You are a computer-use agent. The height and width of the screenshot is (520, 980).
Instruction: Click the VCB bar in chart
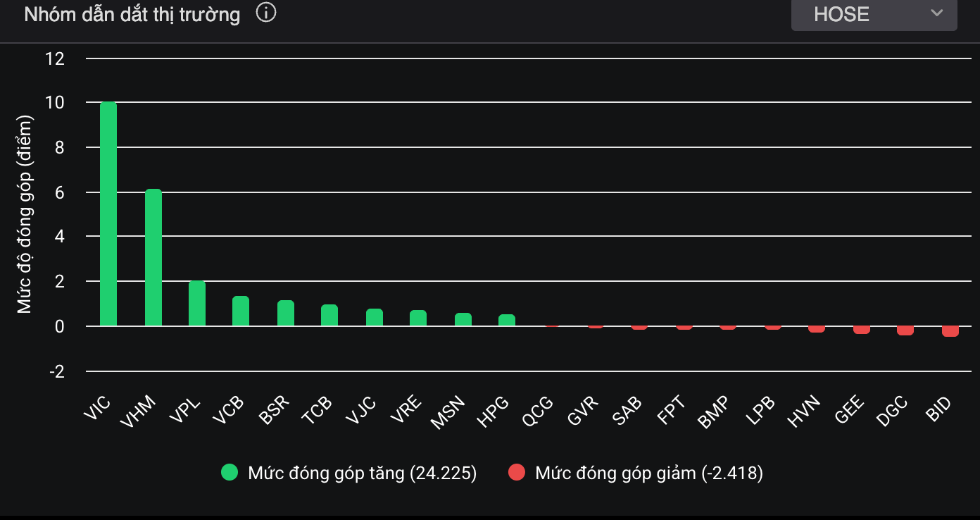point(241,311)
